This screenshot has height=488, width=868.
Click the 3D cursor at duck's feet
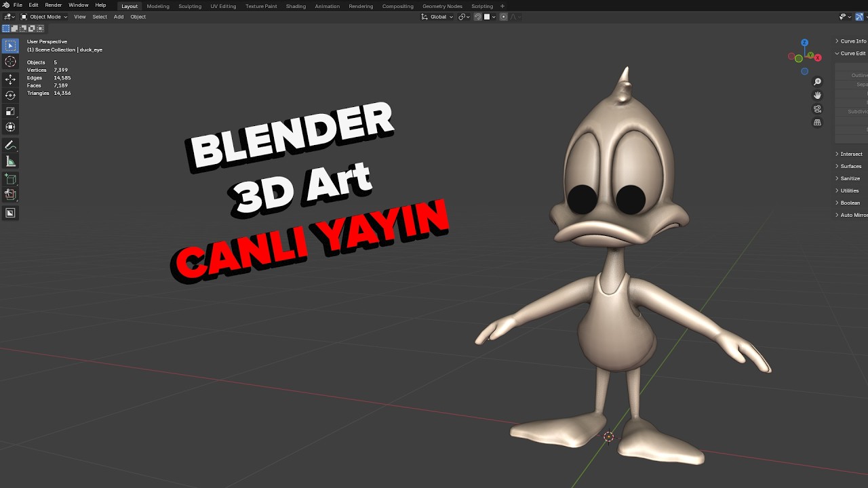(x=609, y=437)
